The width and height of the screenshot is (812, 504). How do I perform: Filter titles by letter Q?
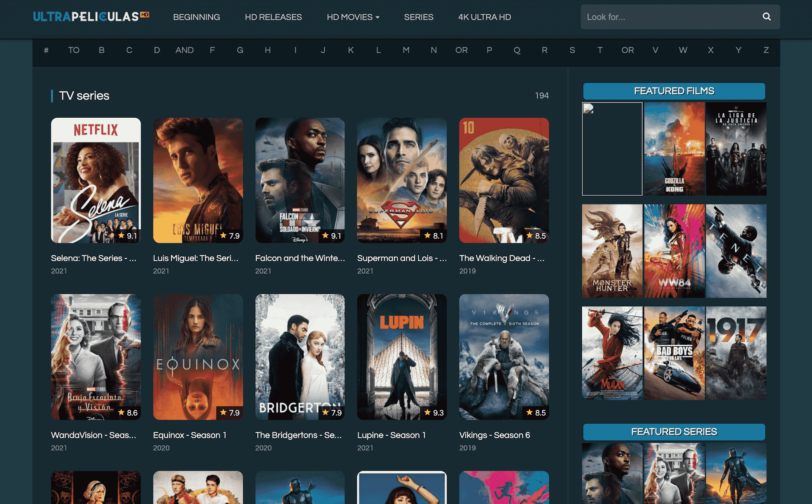[x=517, y=50]
